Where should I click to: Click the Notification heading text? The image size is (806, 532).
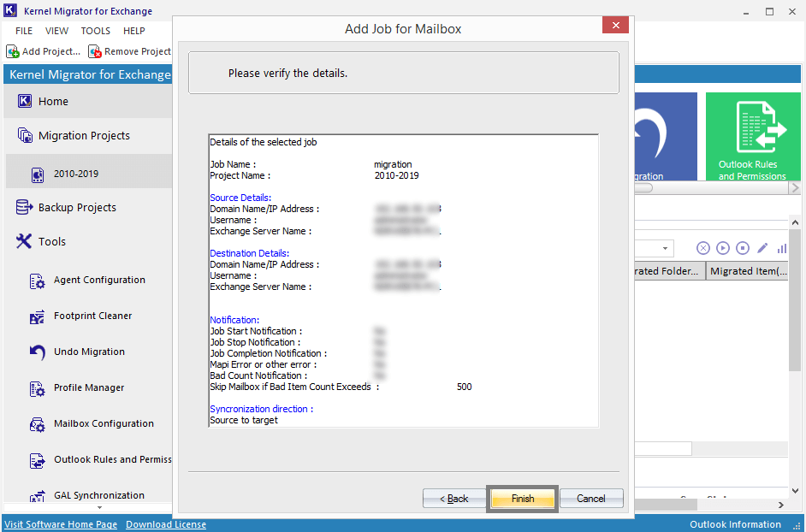pyautogui.click(x=234, y=320)
